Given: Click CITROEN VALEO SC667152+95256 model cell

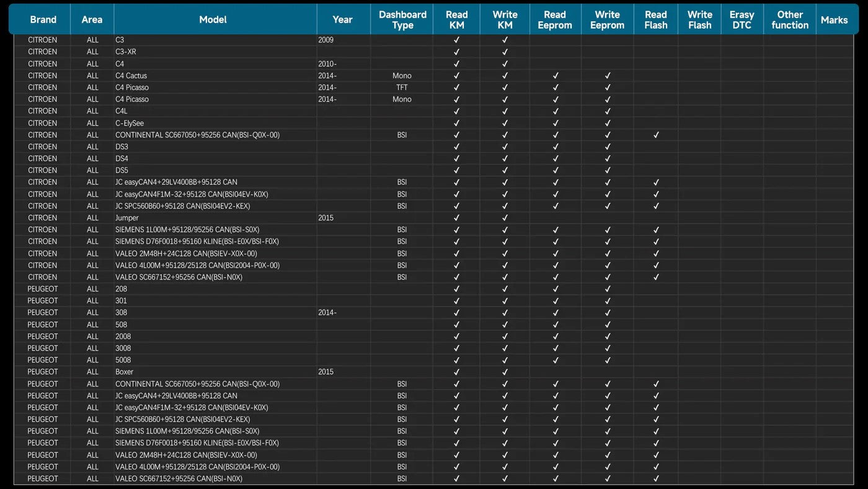Looking at the screenshot, I should coord(215,277).
